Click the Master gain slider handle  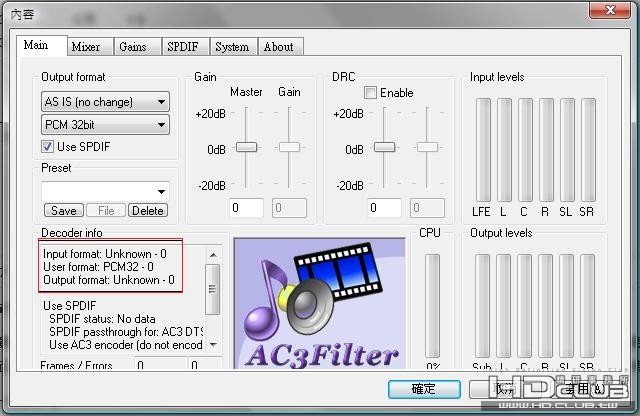coord(247,147)
